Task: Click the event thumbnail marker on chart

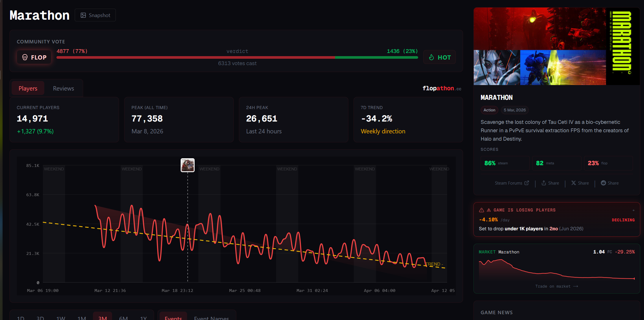Action: click(188, 165)
